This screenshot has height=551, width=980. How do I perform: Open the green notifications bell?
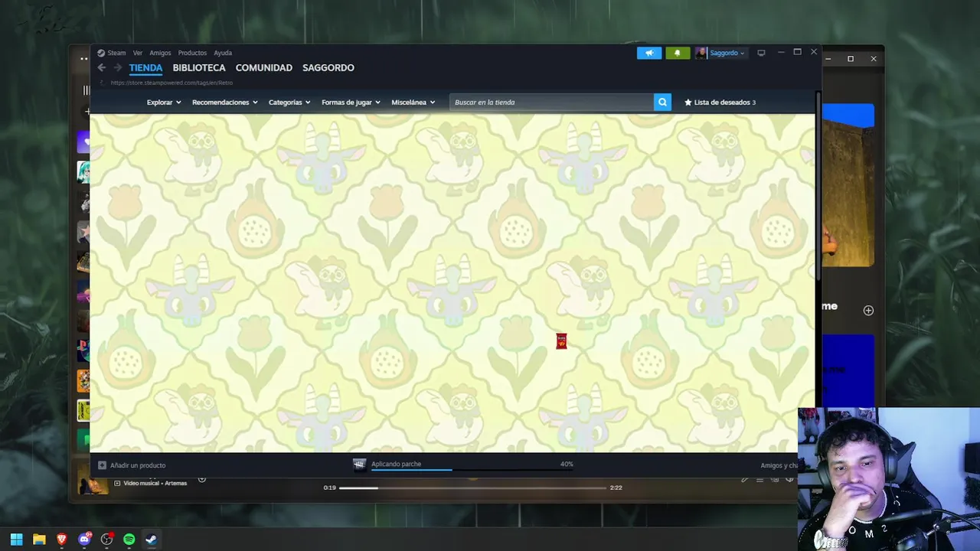[x=677, y=53]
